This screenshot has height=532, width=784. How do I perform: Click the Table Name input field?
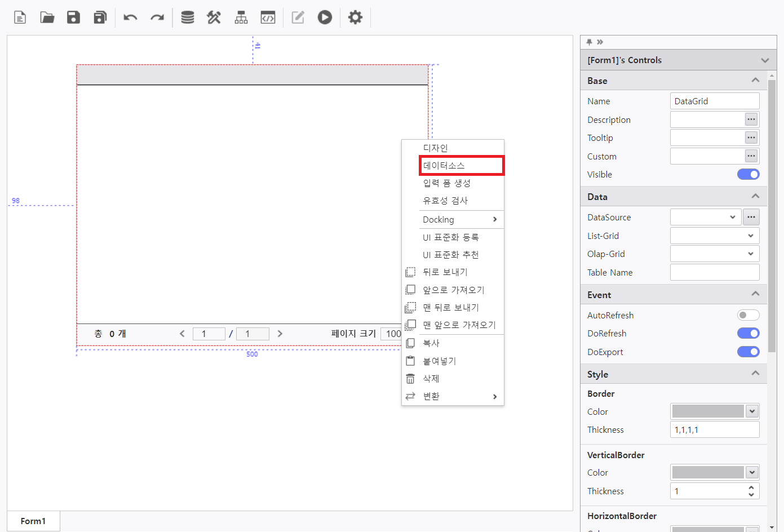click(x=714, y=273)
